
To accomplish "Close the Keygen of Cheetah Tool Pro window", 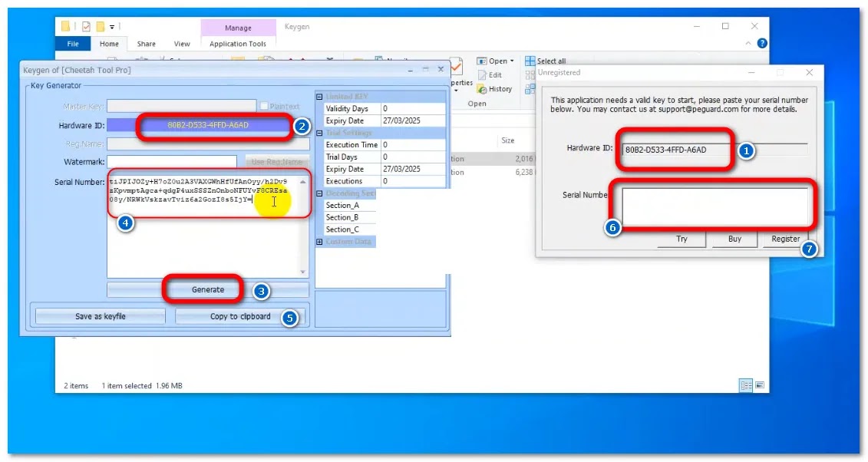I will (x=441, y=69).
